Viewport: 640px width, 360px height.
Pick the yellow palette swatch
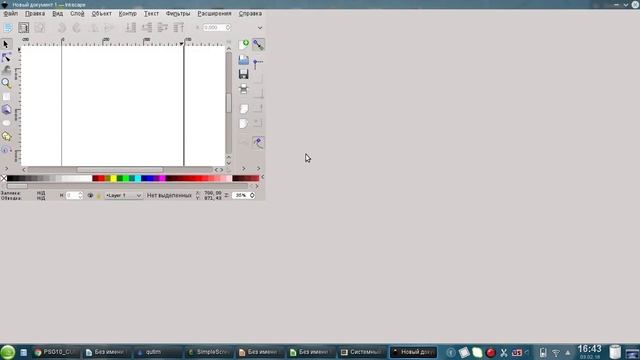click(x=113, y=178)
